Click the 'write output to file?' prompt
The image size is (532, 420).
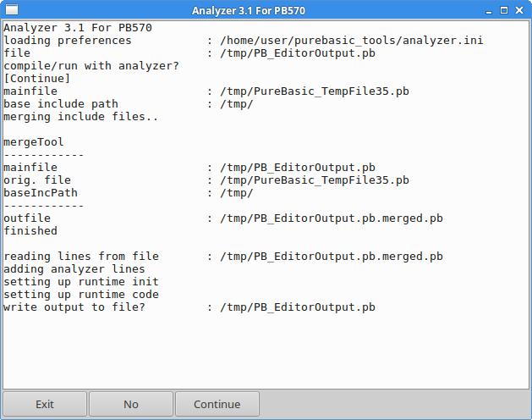[x=81, y=307]
